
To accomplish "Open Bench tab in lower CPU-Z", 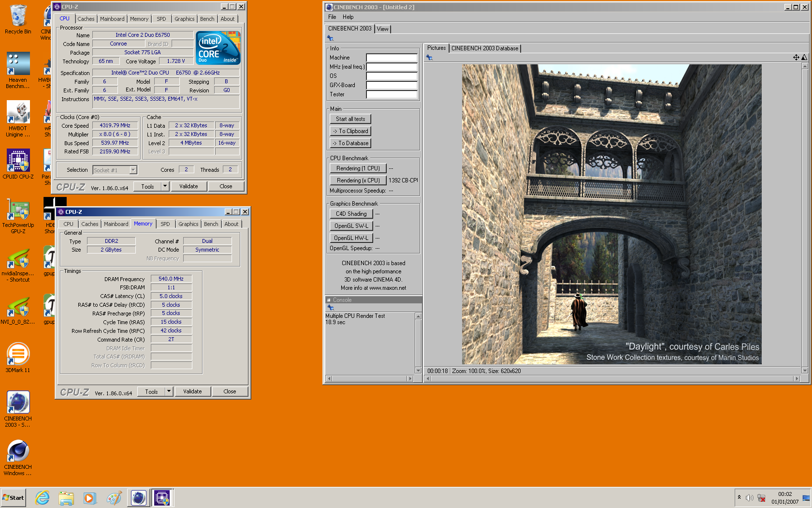I will click(x=211, y=224).
